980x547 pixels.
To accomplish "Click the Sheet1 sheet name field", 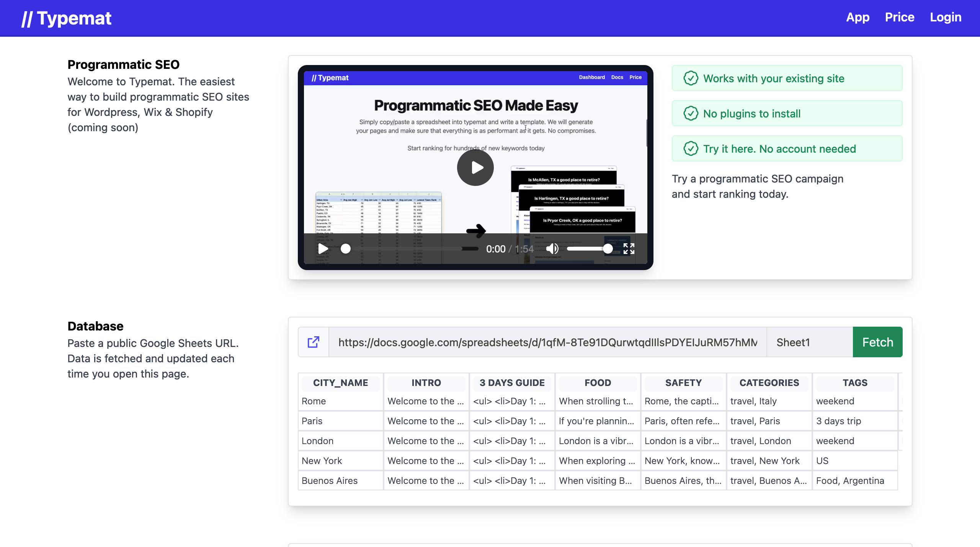I will 810,342.
